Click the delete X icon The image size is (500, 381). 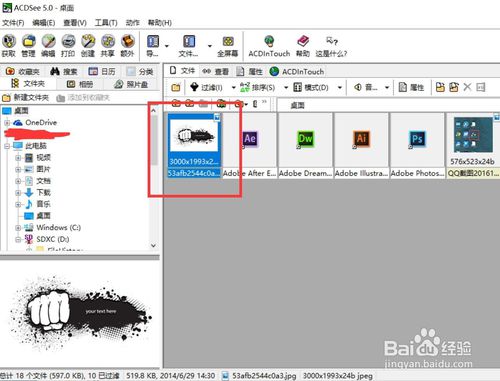click(x=467, y=87)
